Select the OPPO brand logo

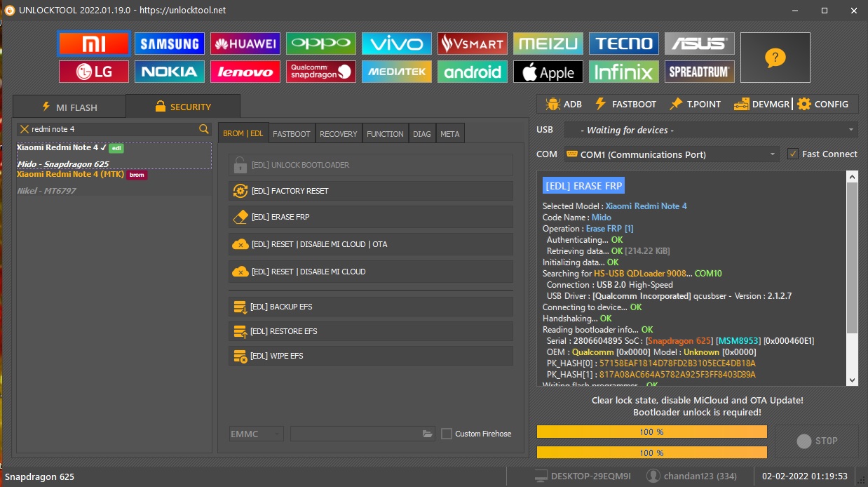(321, 44)
